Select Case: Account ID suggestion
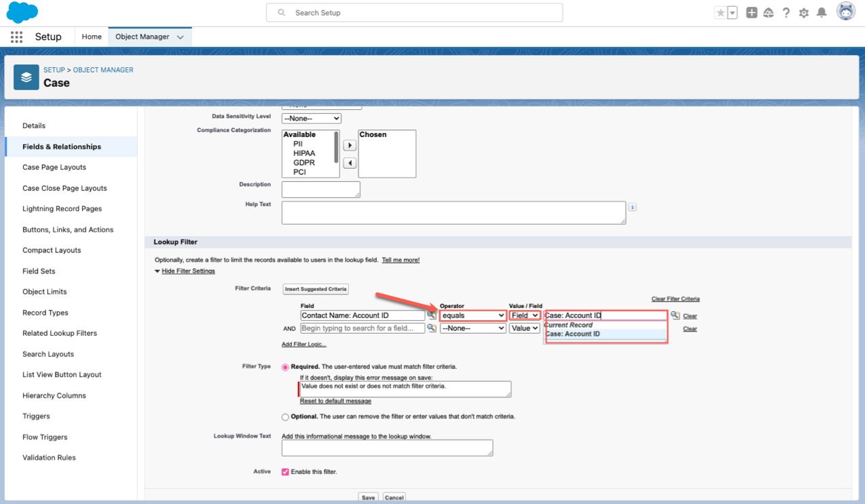Viewport: 865px width, 504px height. (x=605, y=334)
